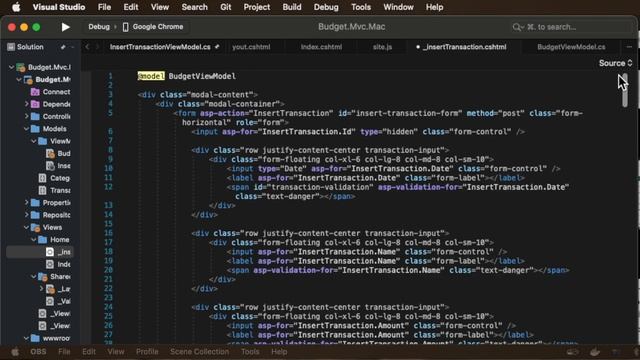Expand the Dependencies folder
Screen dimensions: 640x360
click(x=27, y=104)
